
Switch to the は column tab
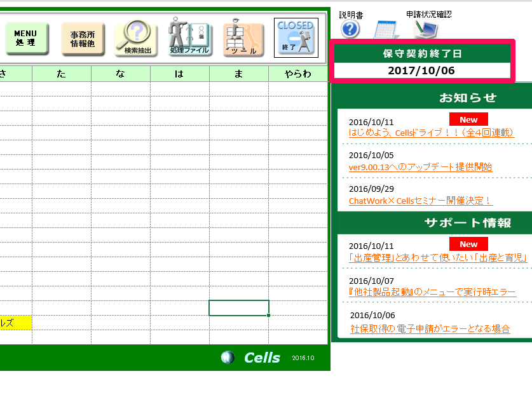[x=179, y=74]
